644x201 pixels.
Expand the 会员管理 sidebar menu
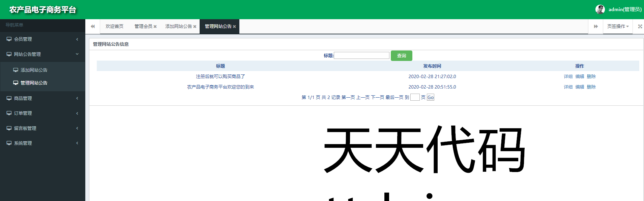42,39
